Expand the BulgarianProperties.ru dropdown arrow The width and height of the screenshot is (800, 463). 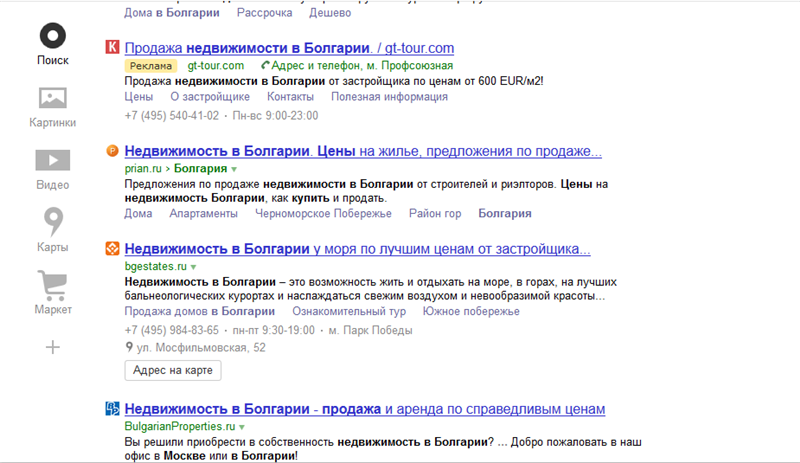tap(242, 427)
